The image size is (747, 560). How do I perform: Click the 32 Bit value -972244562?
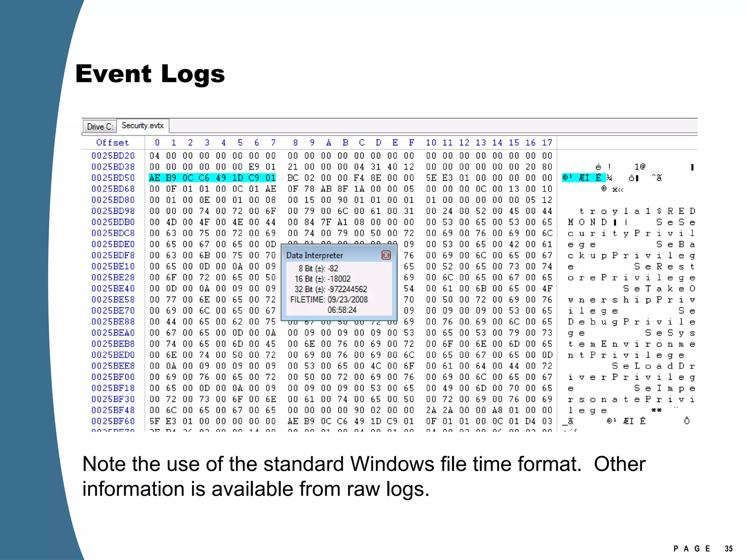tap(347, 289)
